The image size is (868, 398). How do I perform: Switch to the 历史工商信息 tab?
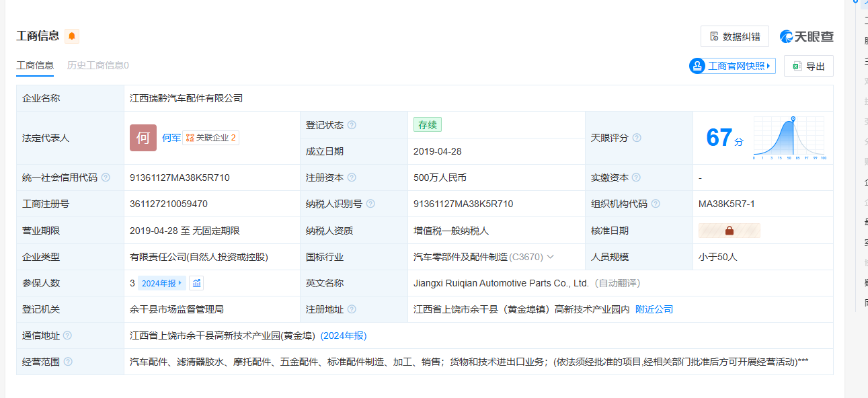[97, 65]
